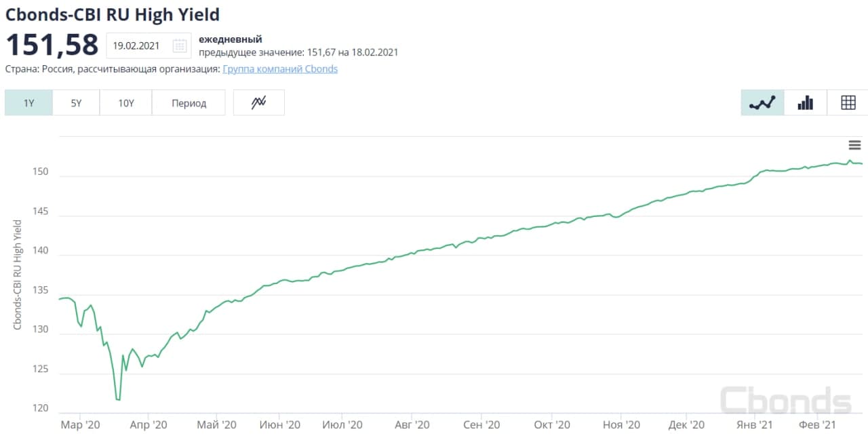Click the 150 y-axis gridline label
The height and width of the screenshot is (438, 868).
tap(41, 172)
